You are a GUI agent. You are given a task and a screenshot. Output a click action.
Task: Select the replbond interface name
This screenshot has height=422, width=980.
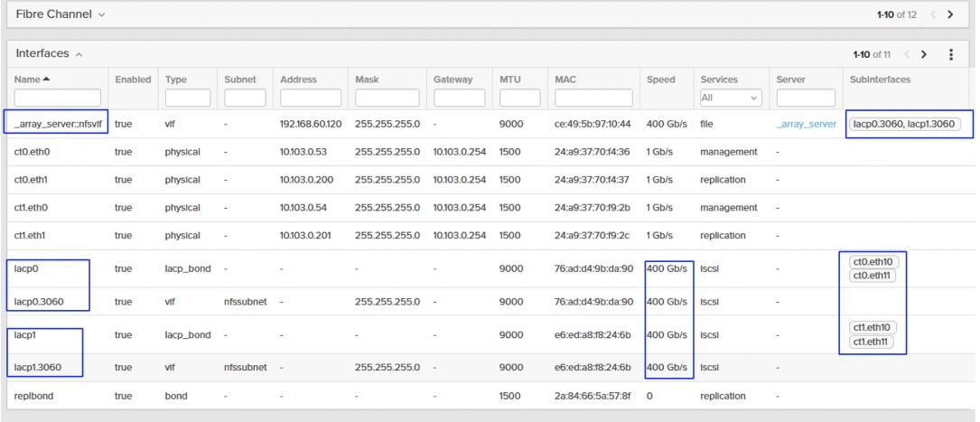(x=32, y=396)
